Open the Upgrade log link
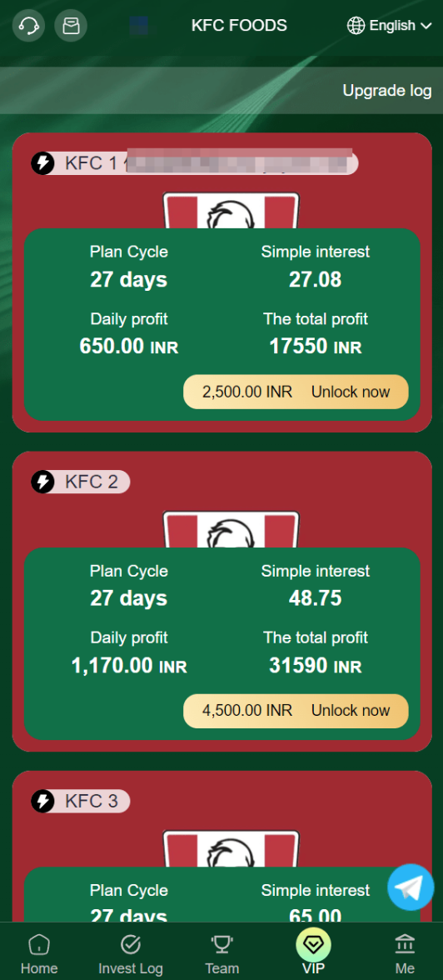The image size is (443, 980). (x=386, y=91)
